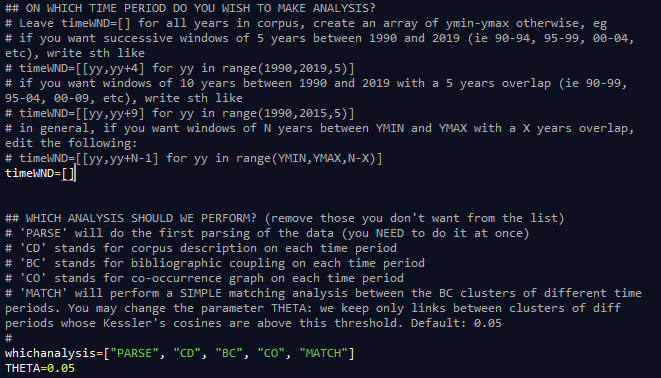Click the comment describing 'CO' co-occurrence graph

click(x=204, y=278)
